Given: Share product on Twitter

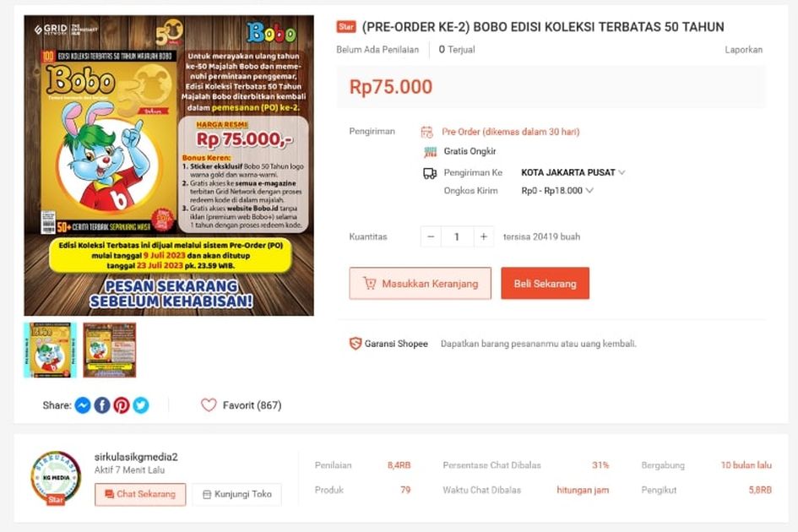Looking at the screenshot, I should click(x=141, y=405).
